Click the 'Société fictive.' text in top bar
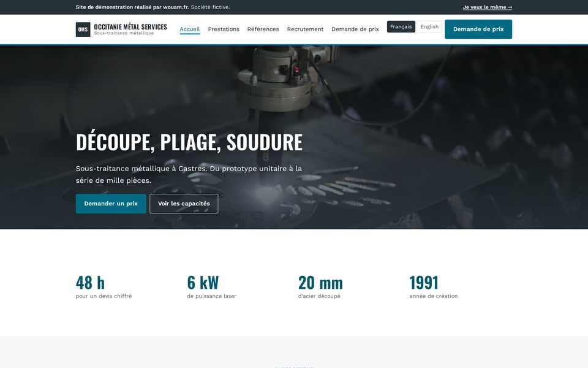588x368 pixels. point(210,7)
